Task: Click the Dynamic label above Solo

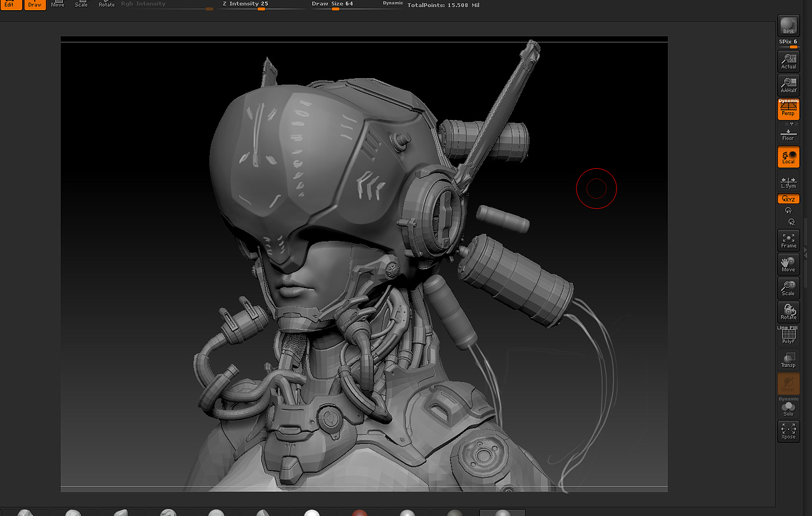Action: pyautogui.click(x=789, y=399)
